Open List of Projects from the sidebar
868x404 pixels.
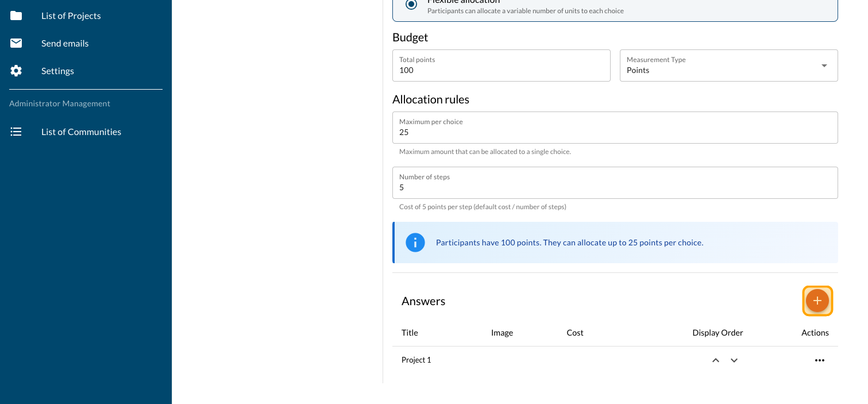point(71,16)
